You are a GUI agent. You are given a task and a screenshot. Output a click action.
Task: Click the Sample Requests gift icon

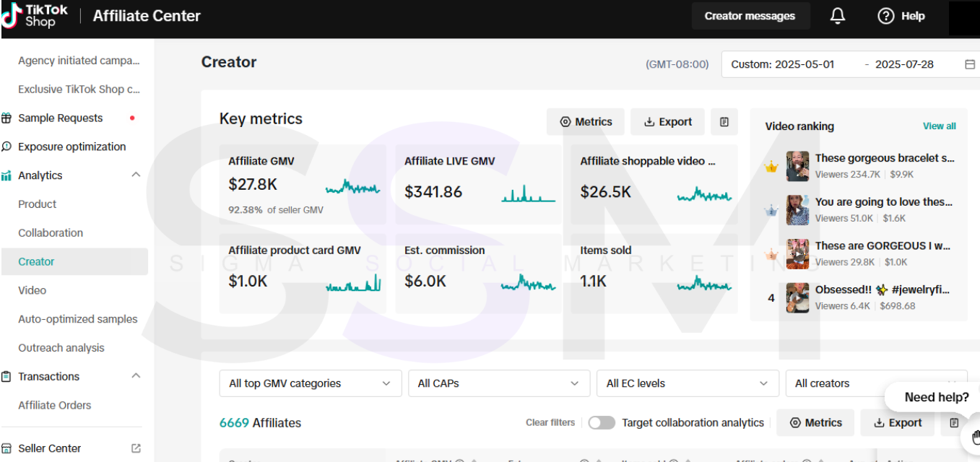(x=6, y=118)
